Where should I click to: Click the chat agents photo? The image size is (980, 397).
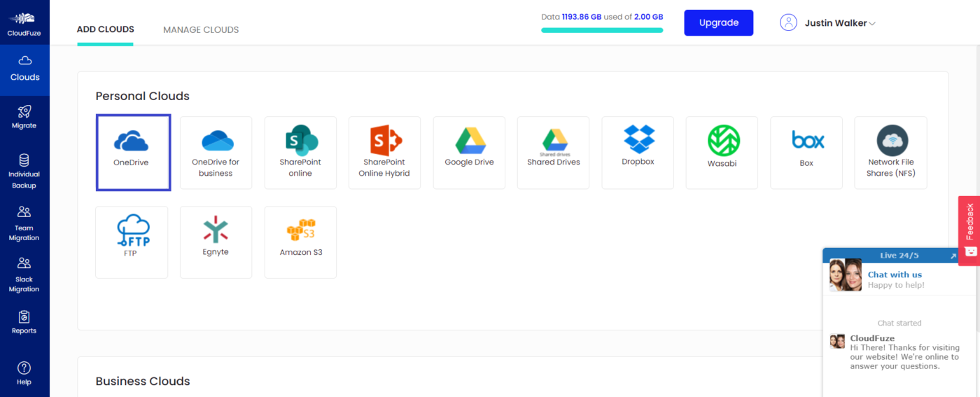click(846, 275)
